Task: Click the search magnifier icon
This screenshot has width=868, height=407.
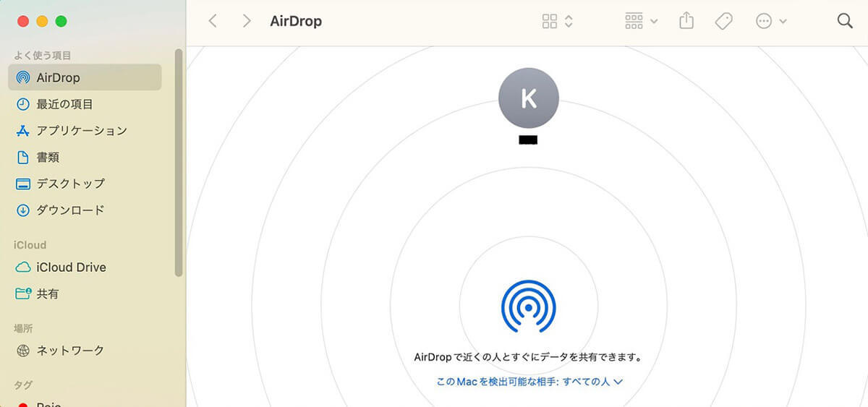Action: click(x=845, y=21)
